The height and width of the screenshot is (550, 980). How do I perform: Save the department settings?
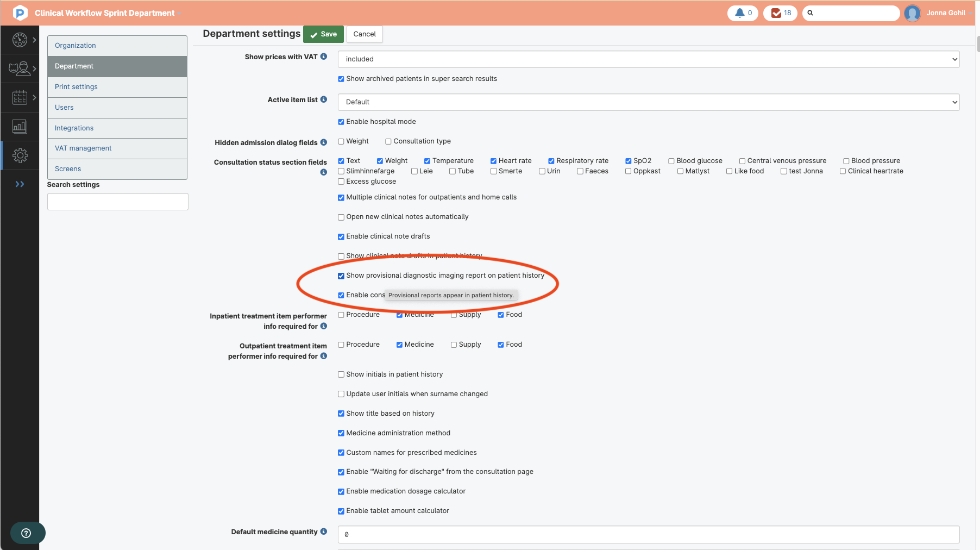(323, 34)
